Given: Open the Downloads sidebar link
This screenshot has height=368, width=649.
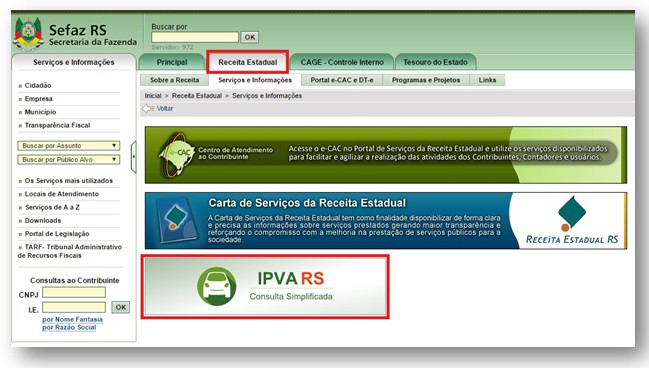Looking at the screenshot, I should pyautogui.click(x=43, y=220).
